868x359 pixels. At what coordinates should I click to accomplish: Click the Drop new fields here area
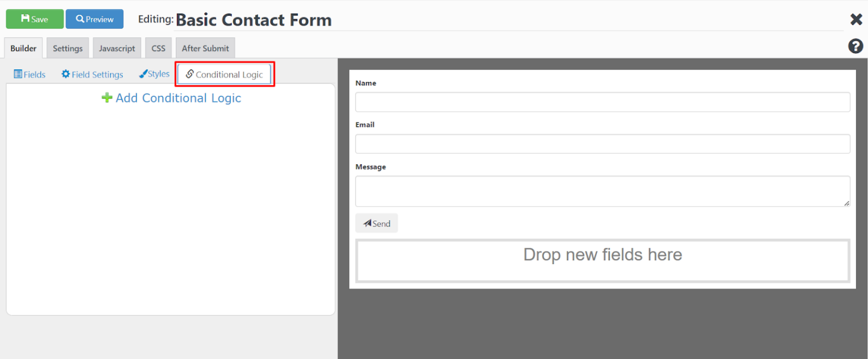(602, 255)
